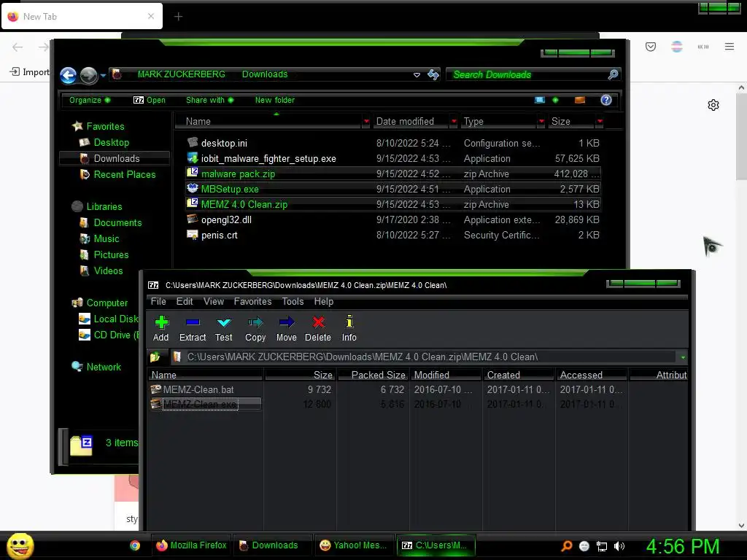This screenshot has width=747, height=560.
Task: Run Test from the 7-Zip toolbar
Action: click(223, 329)
